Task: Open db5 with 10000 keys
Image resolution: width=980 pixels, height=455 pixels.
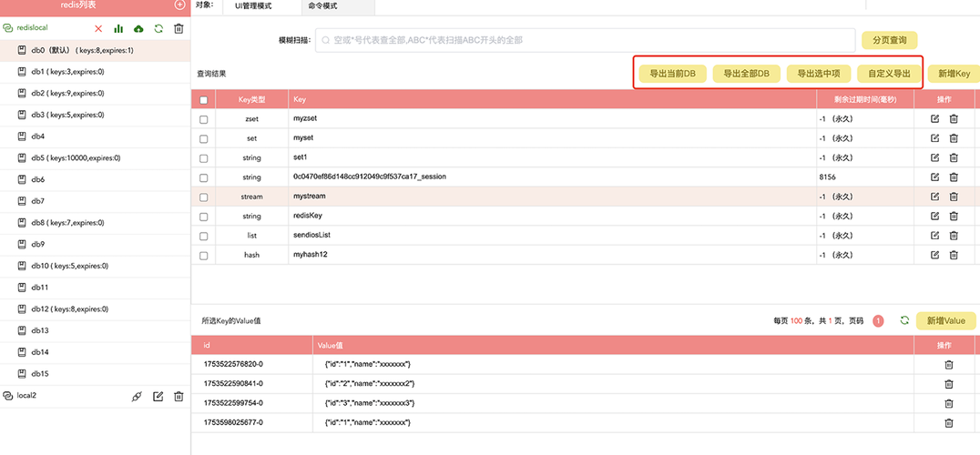Action: click(x=95, y=158)
